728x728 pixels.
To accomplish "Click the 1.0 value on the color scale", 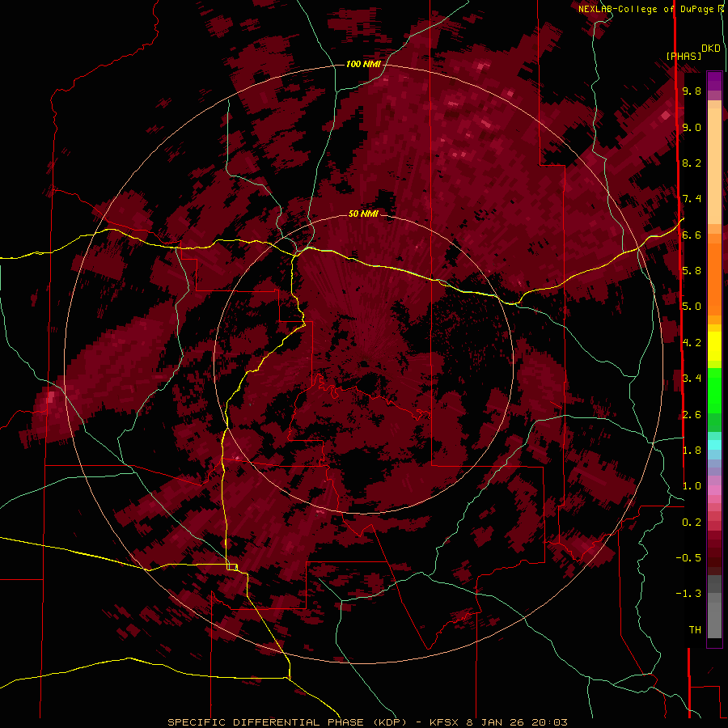I will [692, 486].
